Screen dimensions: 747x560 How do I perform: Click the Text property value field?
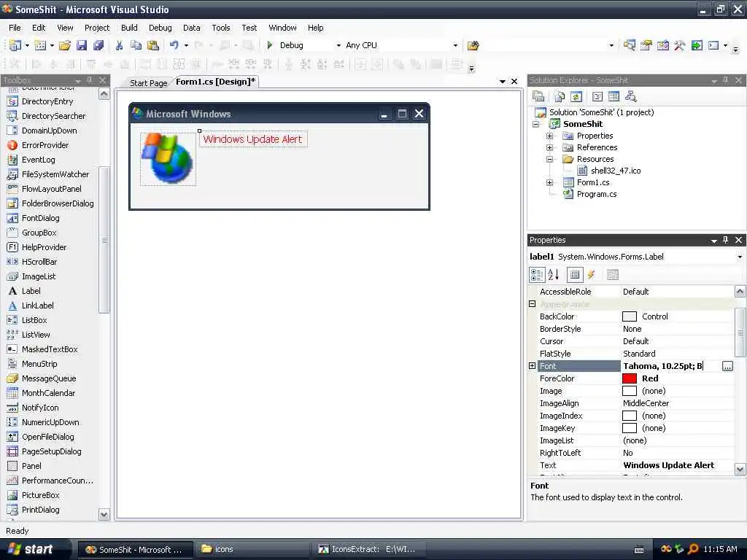pos(678,465)
